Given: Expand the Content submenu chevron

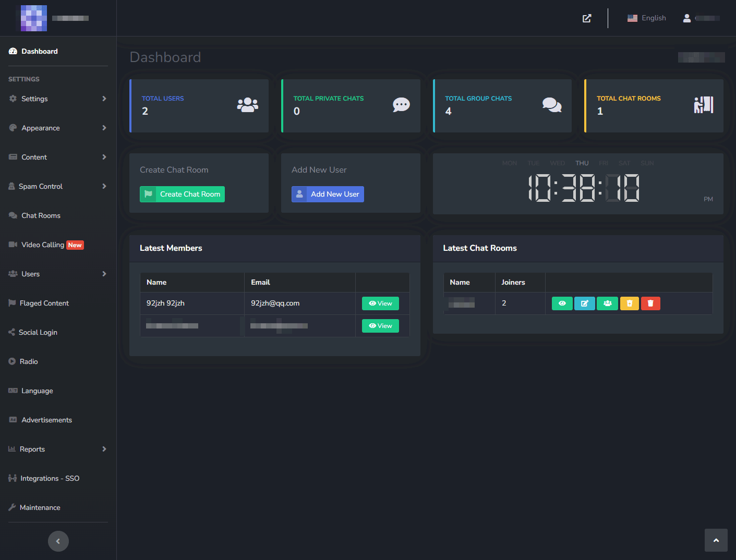Looking at the screenshot, I should [x=104, y=157].
